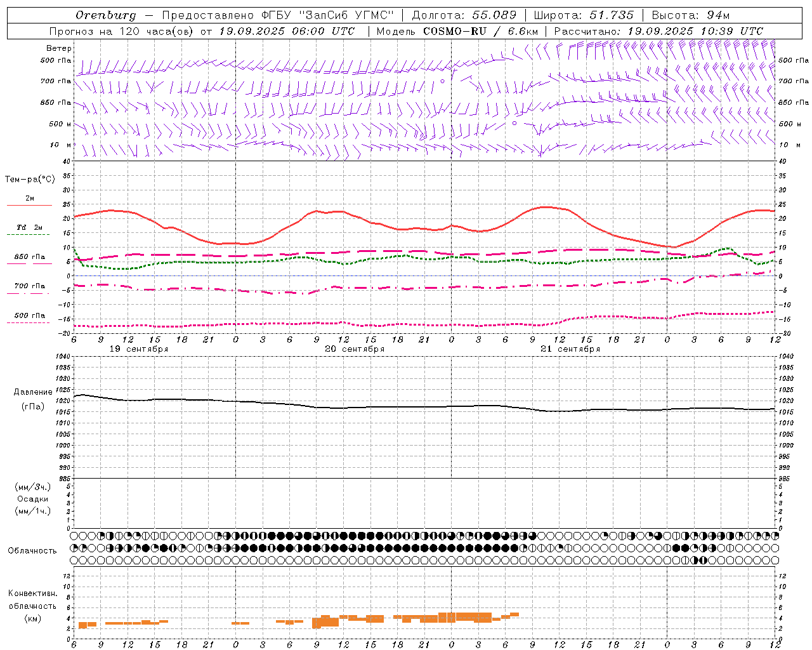Click the 985 value on the right pressure axis

click(785, 479)
